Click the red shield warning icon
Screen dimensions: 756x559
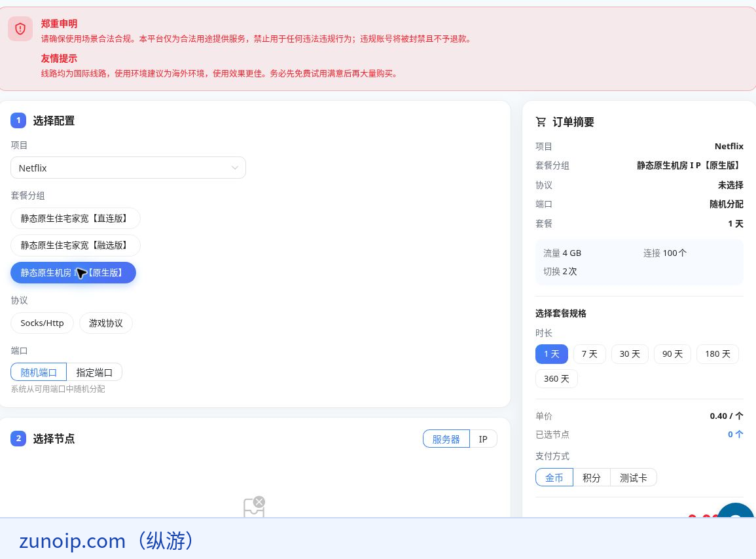click(20, 29)
